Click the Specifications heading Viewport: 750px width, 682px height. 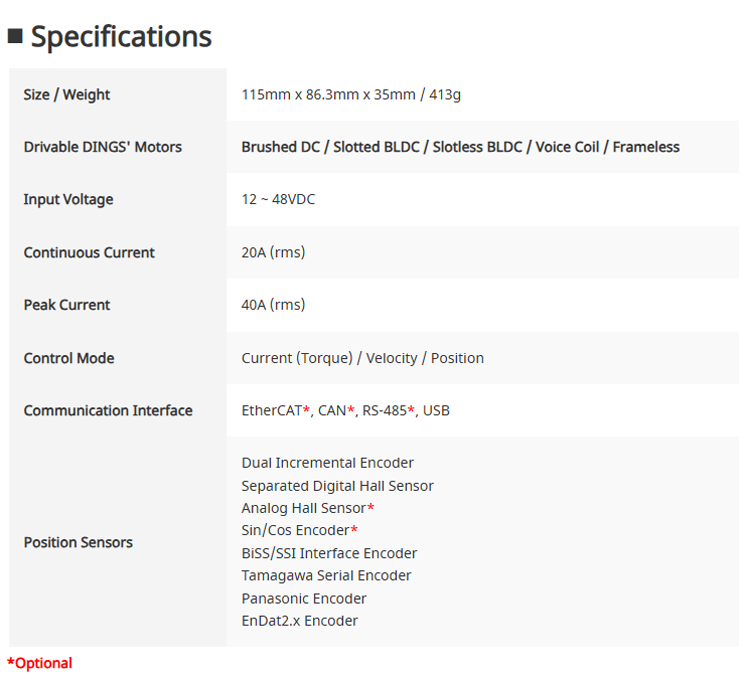[x=121, y=37]
